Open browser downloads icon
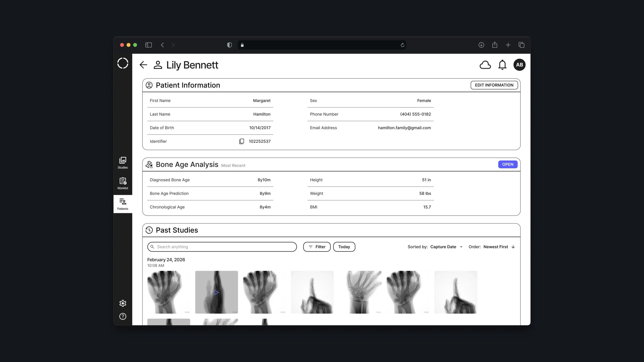This screenshot has width=644, height=362. point(481,45)
